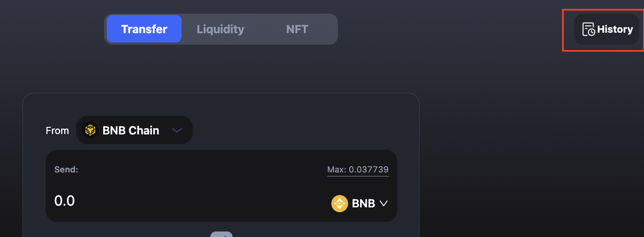Viewport: 644px width, 237px height.
Task: Expand the BNB Chain chevron arrow
Action: click(x=177, y=130)
